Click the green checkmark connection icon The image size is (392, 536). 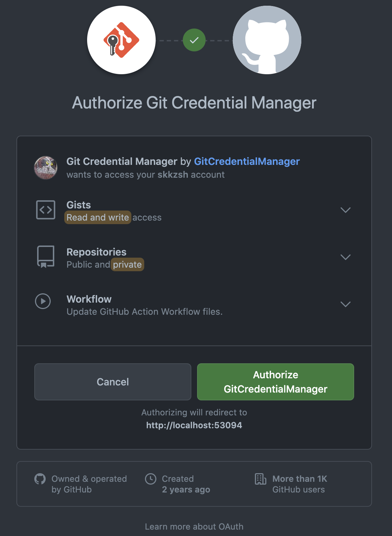click(x=194, y=40)
